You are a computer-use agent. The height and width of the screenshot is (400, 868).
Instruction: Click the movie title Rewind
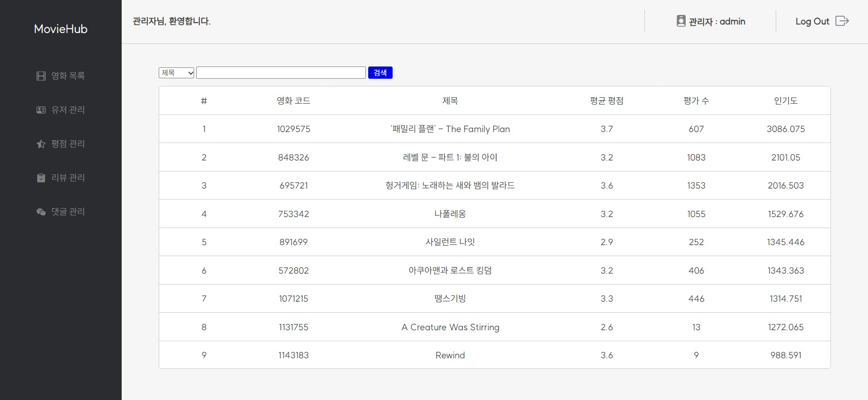(x=450, y=355)
